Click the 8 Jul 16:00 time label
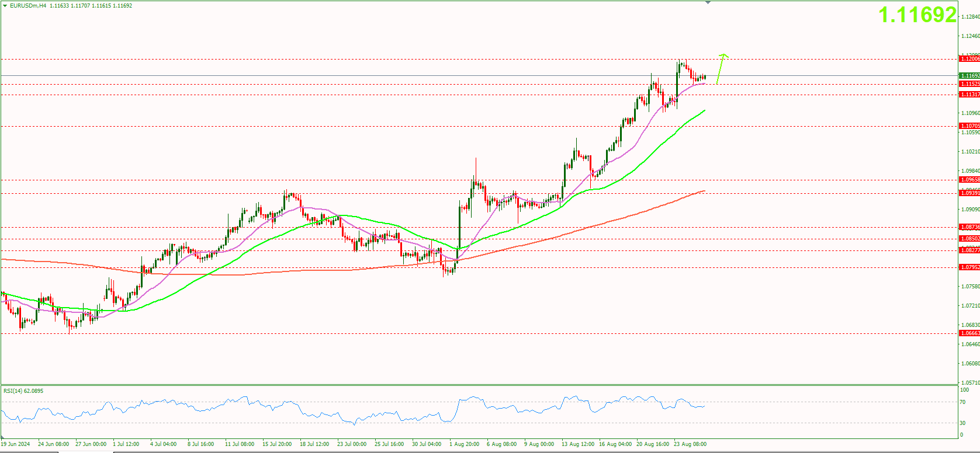Screen dimensions: 980x453 click(200, 444)
